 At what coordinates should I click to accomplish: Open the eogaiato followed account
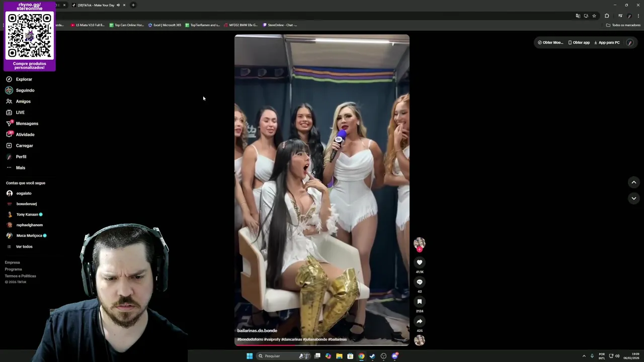[x=19, y=193]
